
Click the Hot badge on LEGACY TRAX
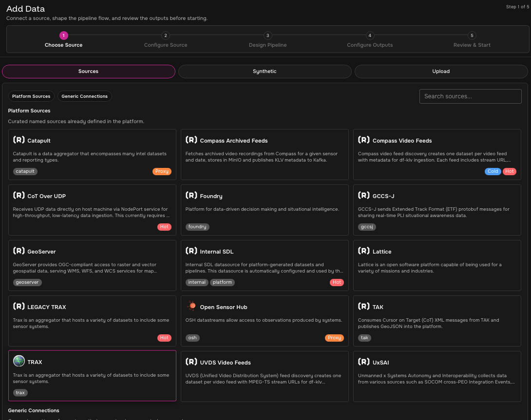click(164, 338)
